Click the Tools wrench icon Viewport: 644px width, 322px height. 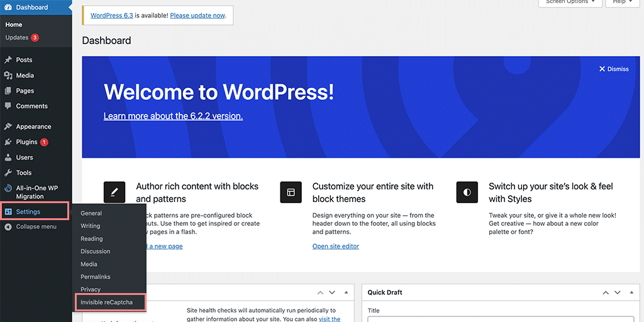(8, 173)
